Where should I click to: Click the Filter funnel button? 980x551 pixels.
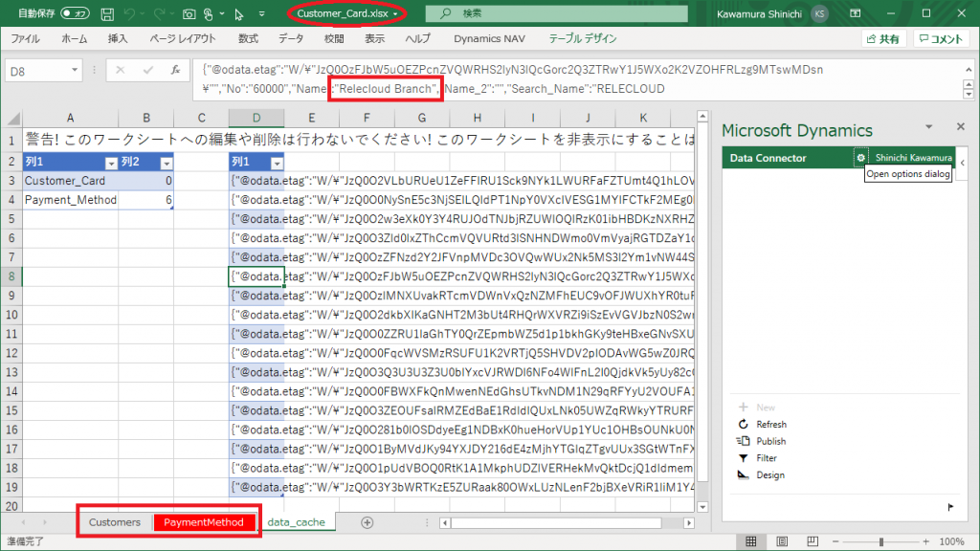(x=757, y=458)
